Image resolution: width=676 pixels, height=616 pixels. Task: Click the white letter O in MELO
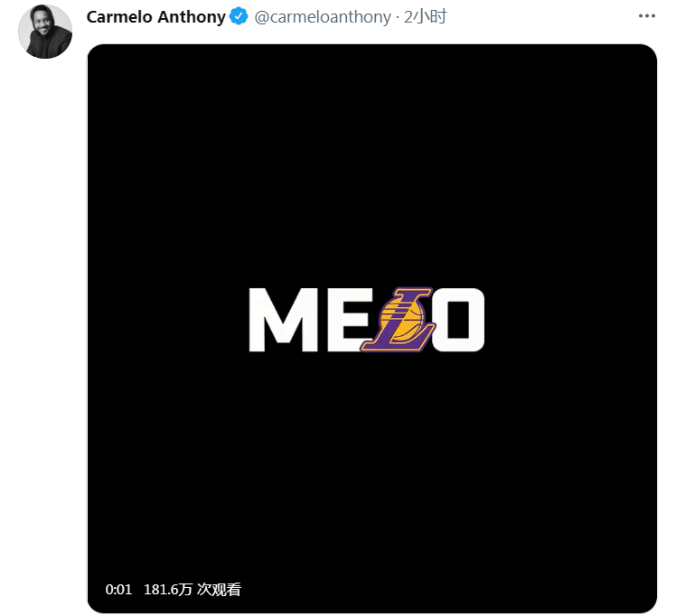459,320
